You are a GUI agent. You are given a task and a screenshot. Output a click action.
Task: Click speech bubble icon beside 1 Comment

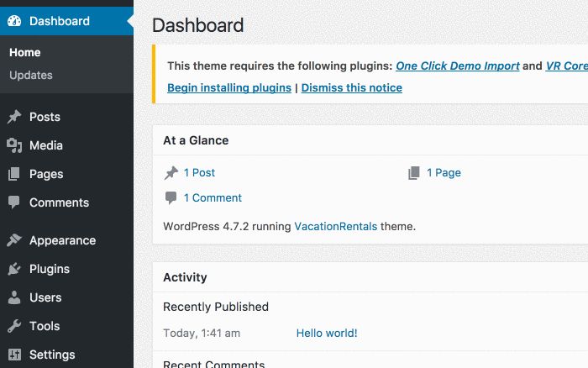[171, 198]
